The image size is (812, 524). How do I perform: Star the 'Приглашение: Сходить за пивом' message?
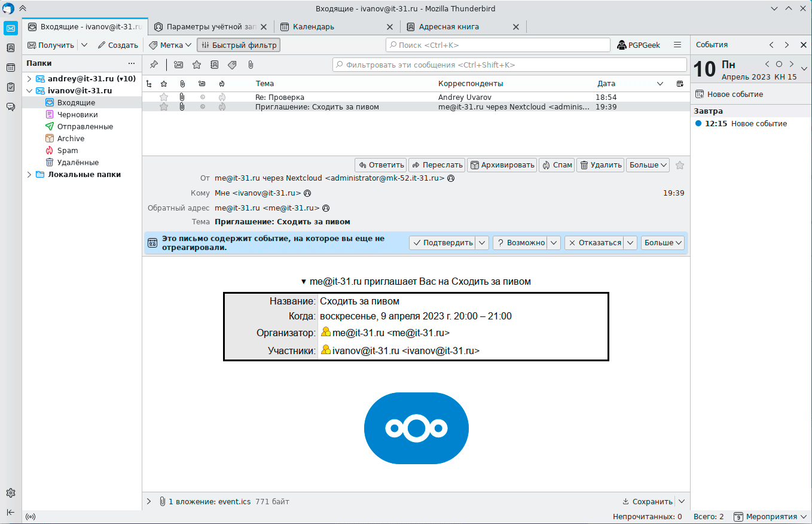click(164, 106)
